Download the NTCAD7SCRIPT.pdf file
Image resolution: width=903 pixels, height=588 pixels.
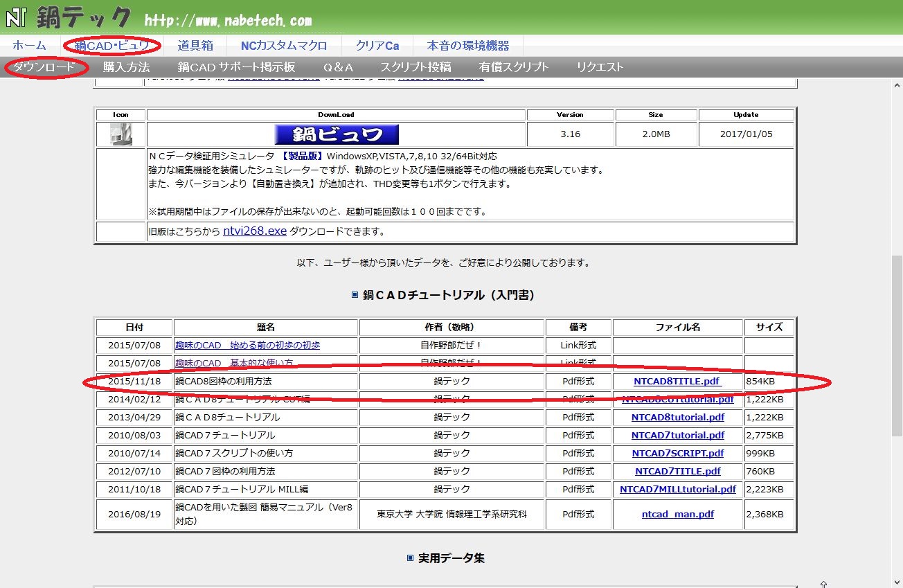(678, 453)
